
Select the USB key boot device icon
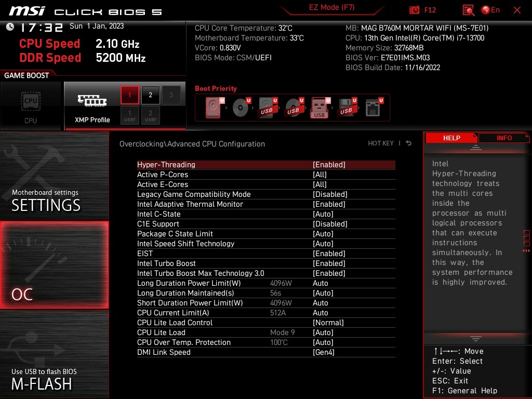click(x=320, y=108)
